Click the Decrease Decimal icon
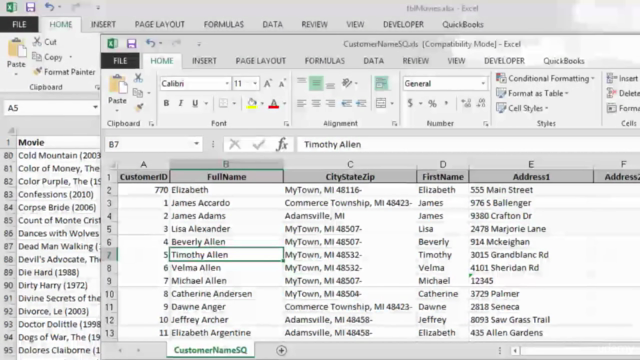Screen dimensions: 640x360 point(481,103)
